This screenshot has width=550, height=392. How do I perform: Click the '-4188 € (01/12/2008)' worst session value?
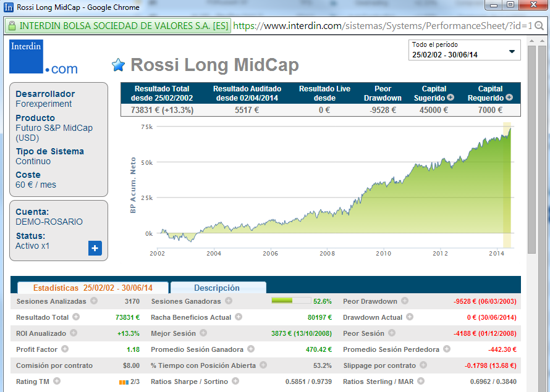pyautogui.click(x=484, y=333)
